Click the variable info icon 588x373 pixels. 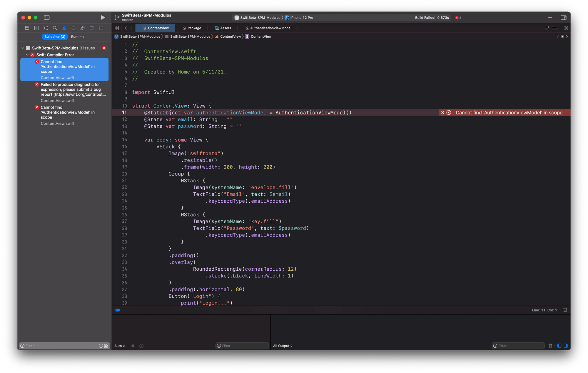(141, 346)
